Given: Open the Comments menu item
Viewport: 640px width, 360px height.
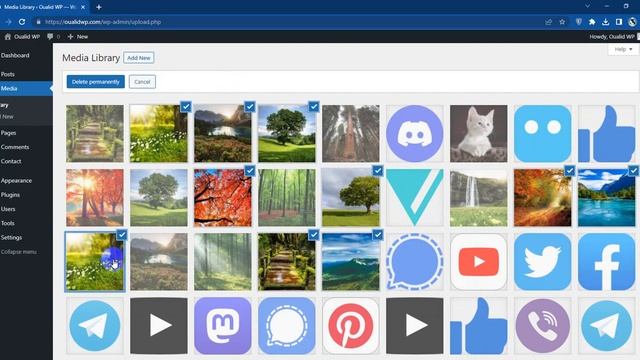Looking at the screenshot, I should click(15, 147).
